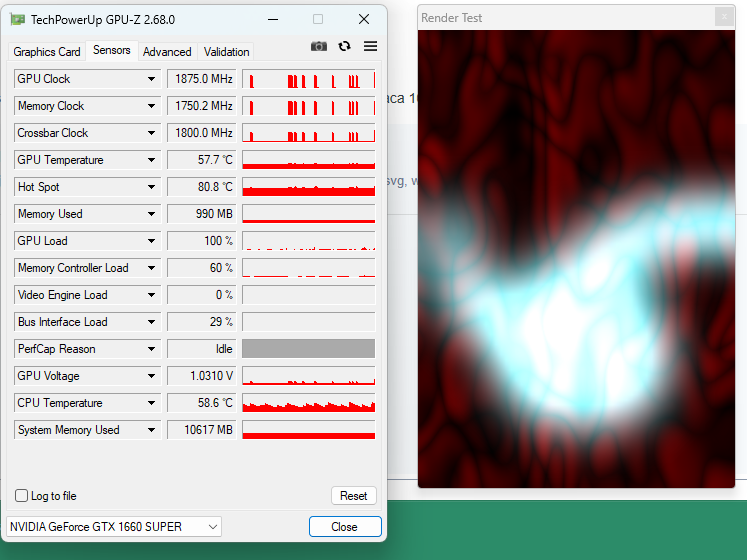Viewport: 747px width, 560px height.
Task: Open the GPU Temperature sensor dropdown
Action: (x=152, y=160)
